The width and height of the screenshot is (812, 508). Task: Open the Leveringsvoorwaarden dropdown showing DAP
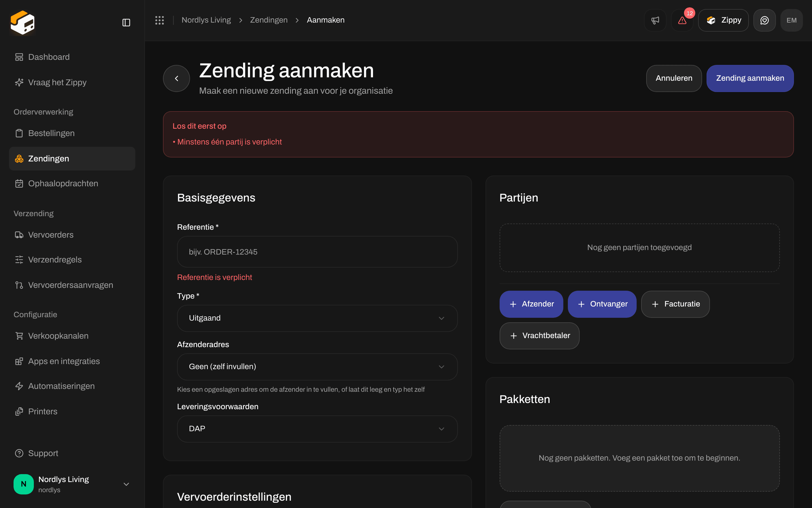click(317, 429)
